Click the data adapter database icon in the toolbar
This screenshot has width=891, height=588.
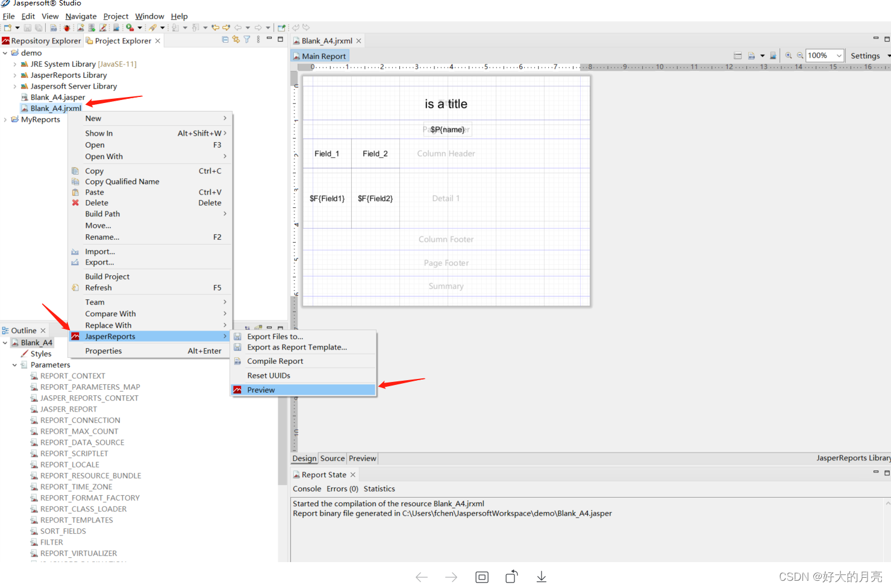pyautogui.click(x=92, y=28)
